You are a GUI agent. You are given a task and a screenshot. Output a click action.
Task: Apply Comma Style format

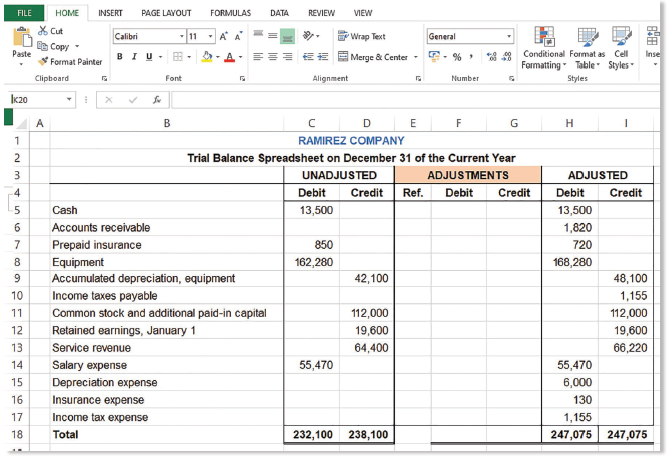(x=471, y=57)
